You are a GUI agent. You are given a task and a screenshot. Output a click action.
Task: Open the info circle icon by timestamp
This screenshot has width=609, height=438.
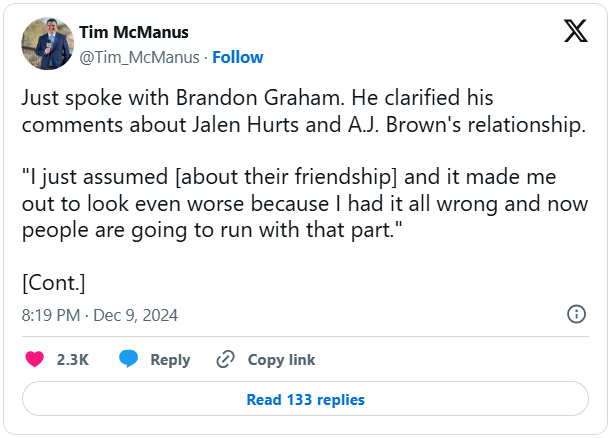click(576, 314)
